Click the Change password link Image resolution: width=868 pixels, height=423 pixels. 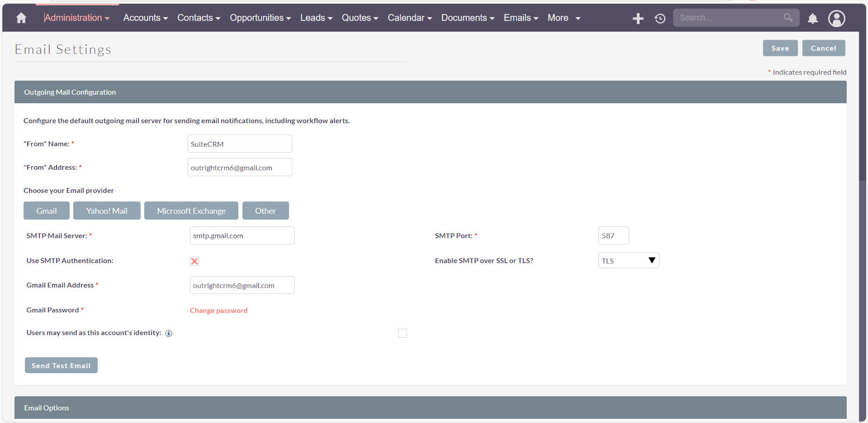point(219,311)
